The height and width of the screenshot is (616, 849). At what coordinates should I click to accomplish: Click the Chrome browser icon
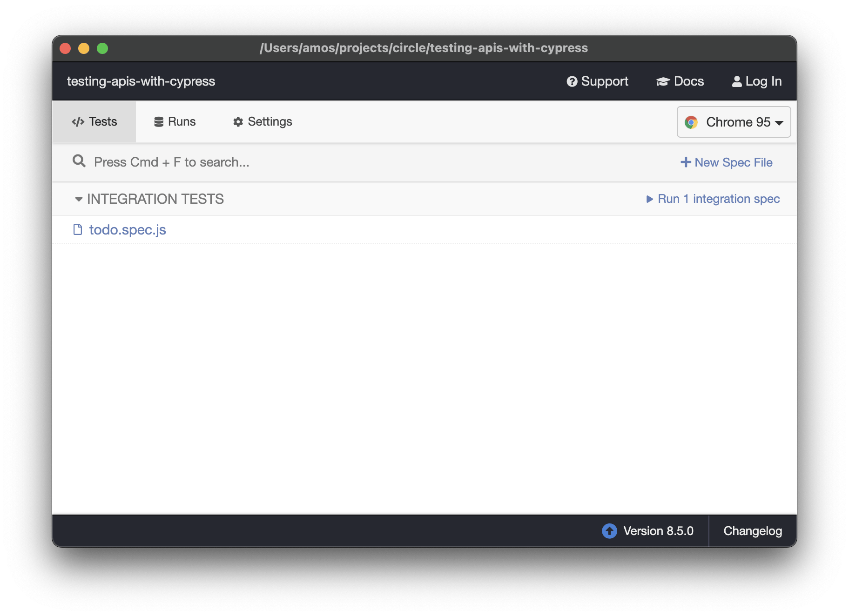tap(692, 122)
